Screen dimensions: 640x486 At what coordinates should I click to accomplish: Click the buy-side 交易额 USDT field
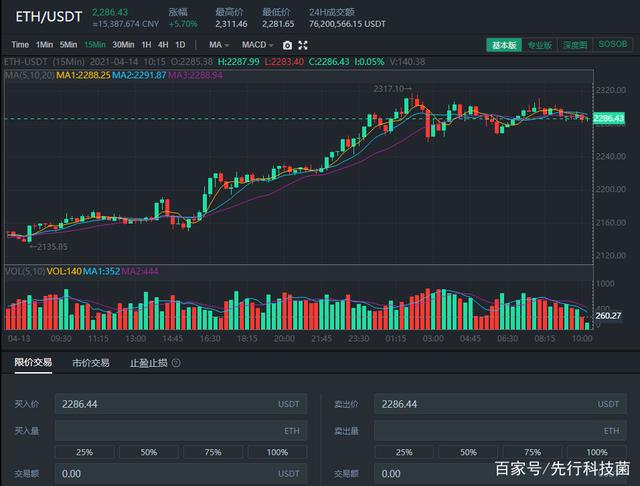181,474
